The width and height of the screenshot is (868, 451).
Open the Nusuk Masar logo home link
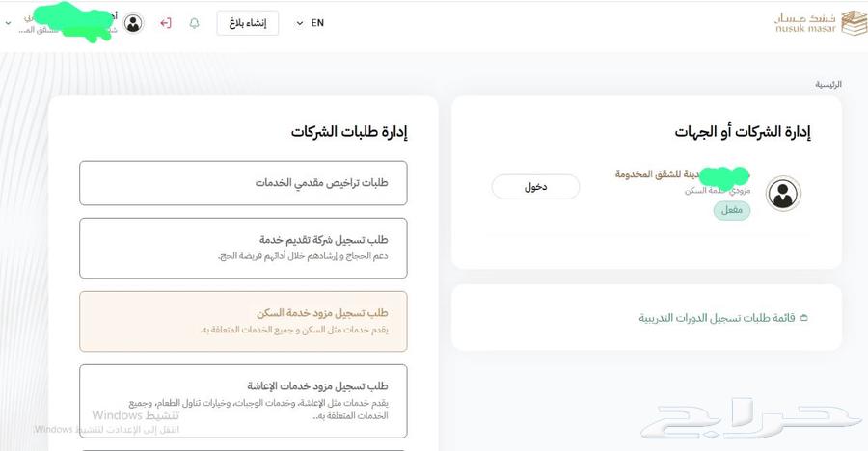[820, 23]
